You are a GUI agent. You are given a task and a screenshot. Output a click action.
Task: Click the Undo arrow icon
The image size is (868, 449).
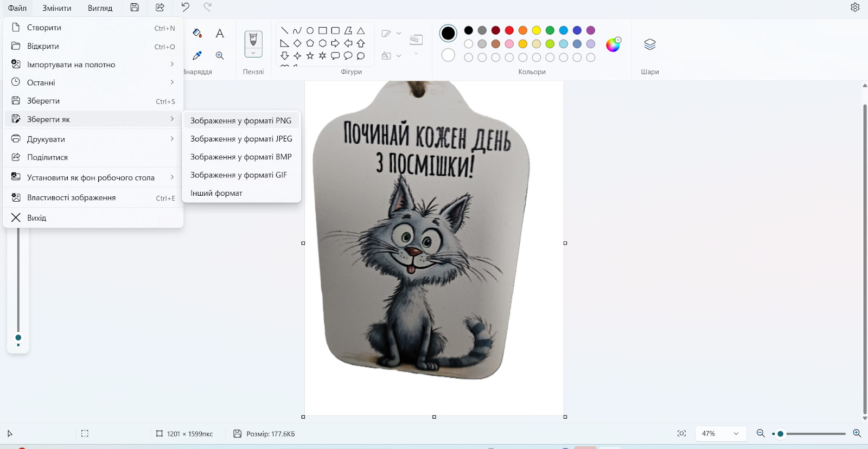pos(186,8)
